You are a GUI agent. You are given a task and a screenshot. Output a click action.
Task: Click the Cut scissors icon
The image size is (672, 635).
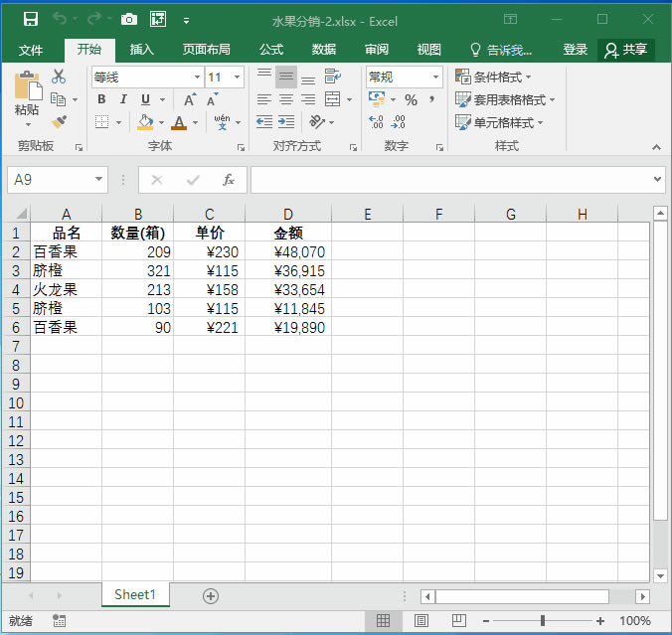pyautogui.click(x=59, y=77)
